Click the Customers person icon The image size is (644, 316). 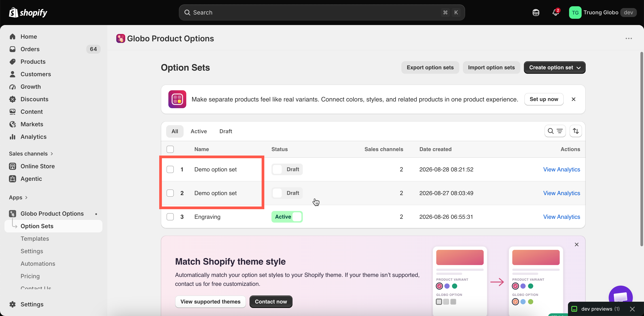point(13,74)
